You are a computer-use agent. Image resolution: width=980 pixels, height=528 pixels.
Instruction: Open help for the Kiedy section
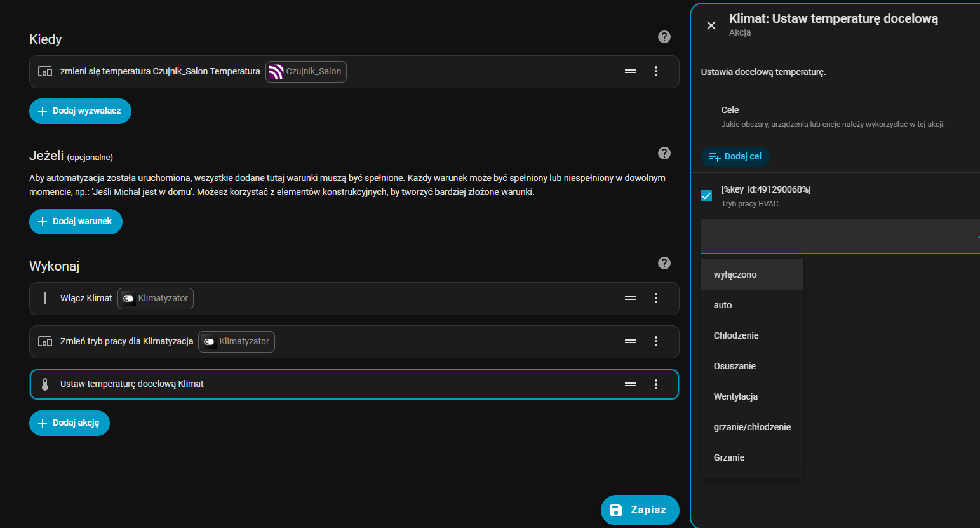tap(664, 37)
